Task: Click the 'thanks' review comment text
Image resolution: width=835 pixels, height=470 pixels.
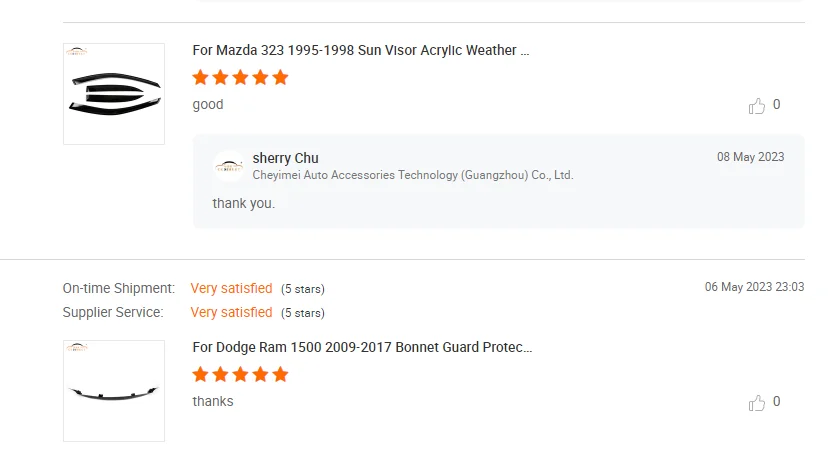Action: (213, 401)
